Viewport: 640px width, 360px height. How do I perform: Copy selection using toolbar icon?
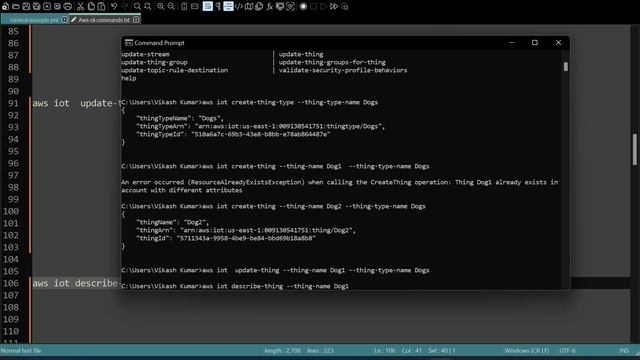[x=91, y=7]
